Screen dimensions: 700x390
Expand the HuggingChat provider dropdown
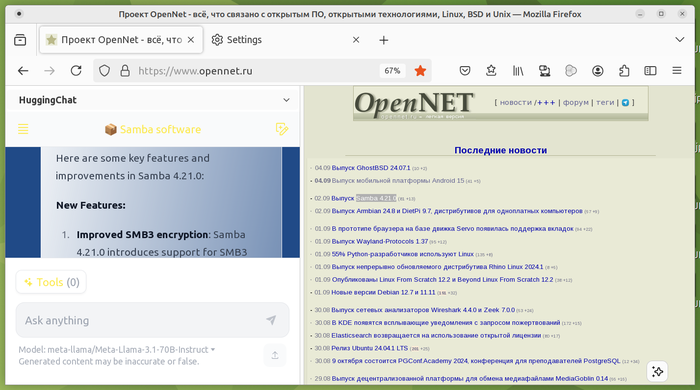click(x=286, y=100)
